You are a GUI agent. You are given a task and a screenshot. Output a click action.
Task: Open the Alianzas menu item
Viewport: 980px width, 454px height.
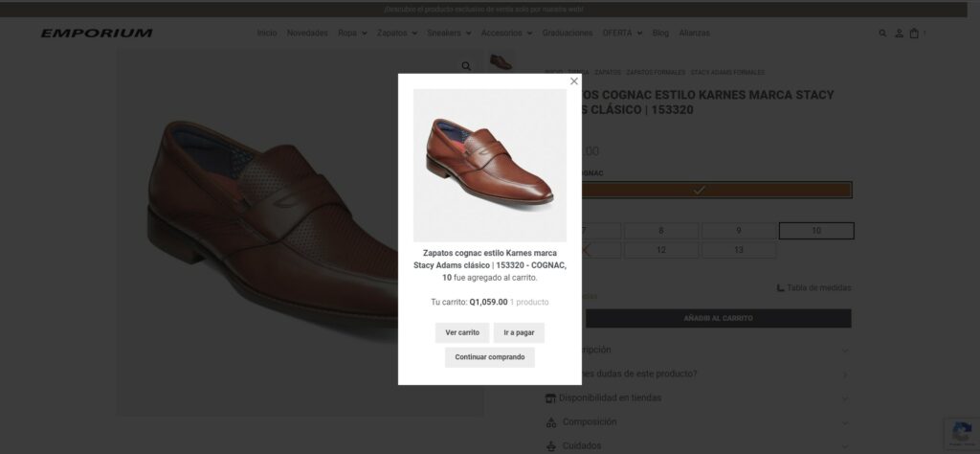(695, 34)
